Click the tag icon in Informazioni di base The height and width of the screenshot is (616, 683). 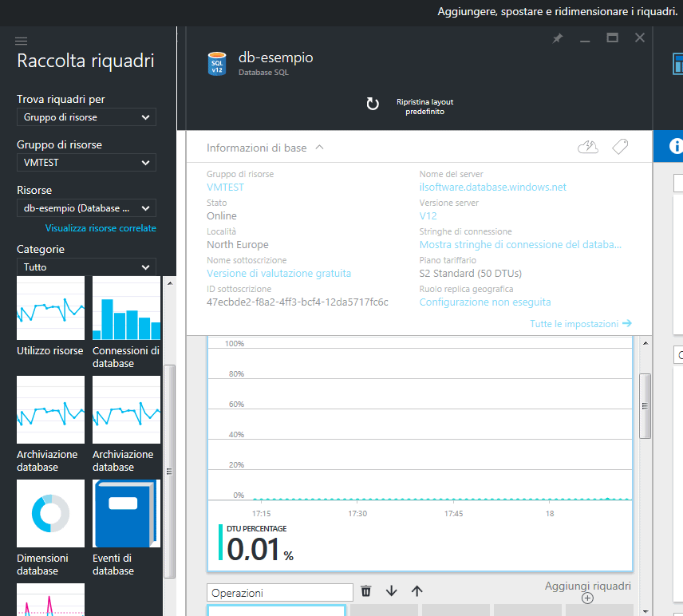coord(620,147)
